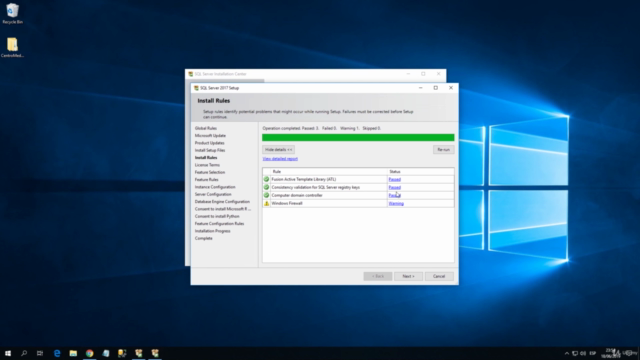Click Consistency validation for SQL Server registry keys

click(x=316, y=187)
